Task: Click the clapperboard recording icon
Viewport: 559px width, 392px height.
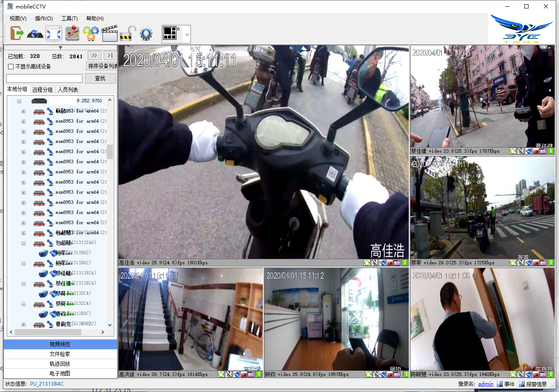Action: pos(109,33)
